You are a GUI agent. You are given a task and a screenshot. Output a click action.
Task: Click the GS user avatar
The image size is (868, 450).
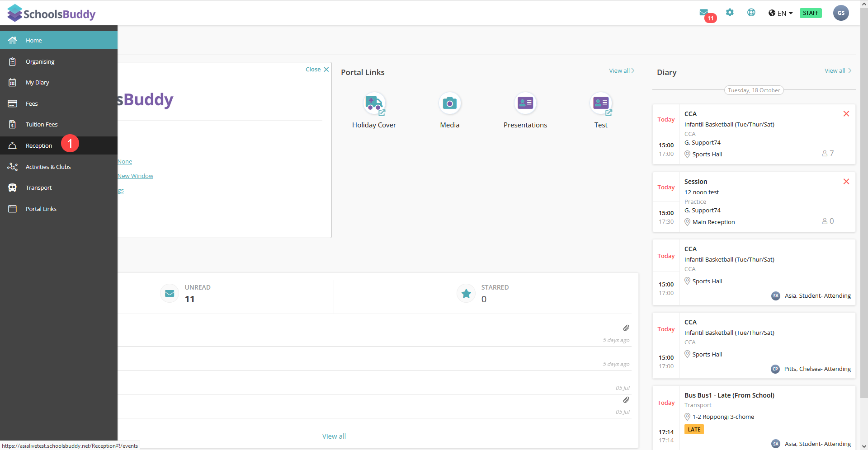(840, 13)
